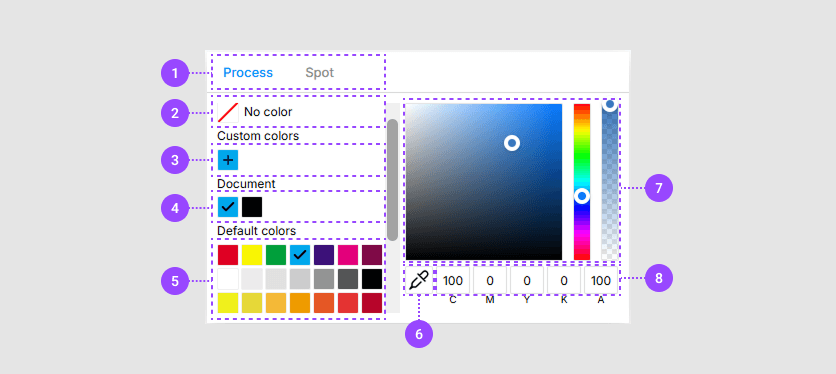Switch to the Process tab

point(248,73)
